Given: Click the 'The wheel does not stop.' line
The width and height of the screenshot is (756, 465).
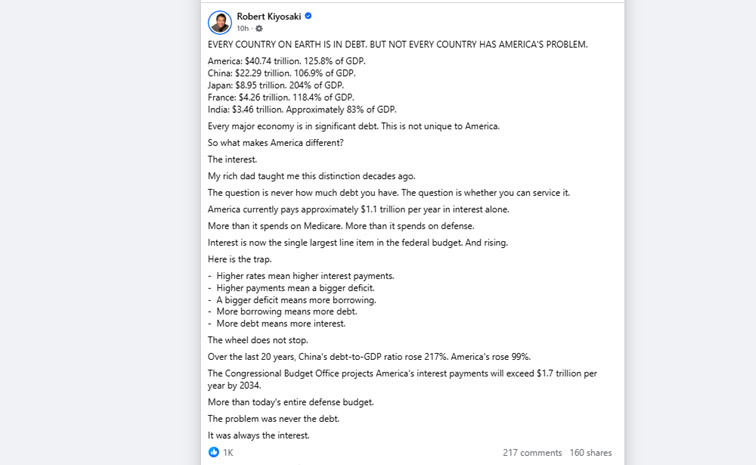Looking at the screenshot, I should coord(258,340).
